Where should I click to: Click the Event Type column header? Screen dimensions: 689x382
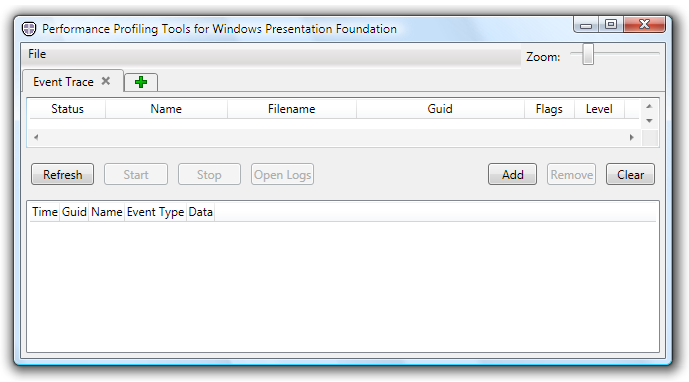pos(156,212)
